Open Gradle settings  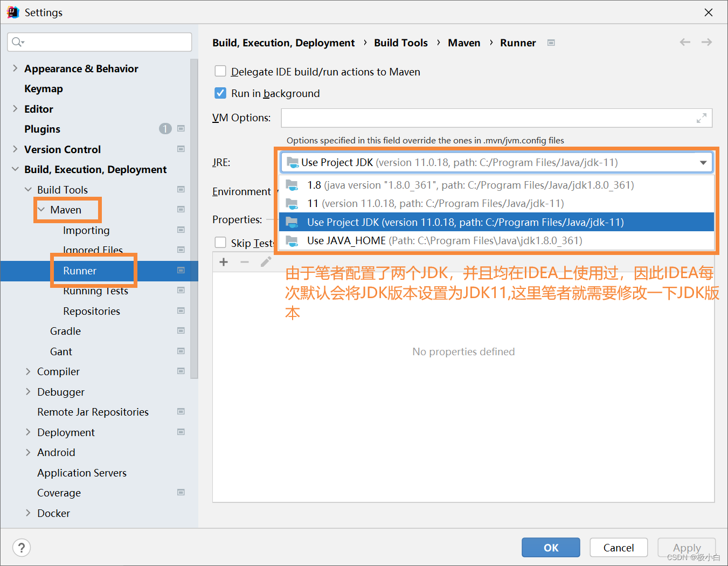pos(65,331)
